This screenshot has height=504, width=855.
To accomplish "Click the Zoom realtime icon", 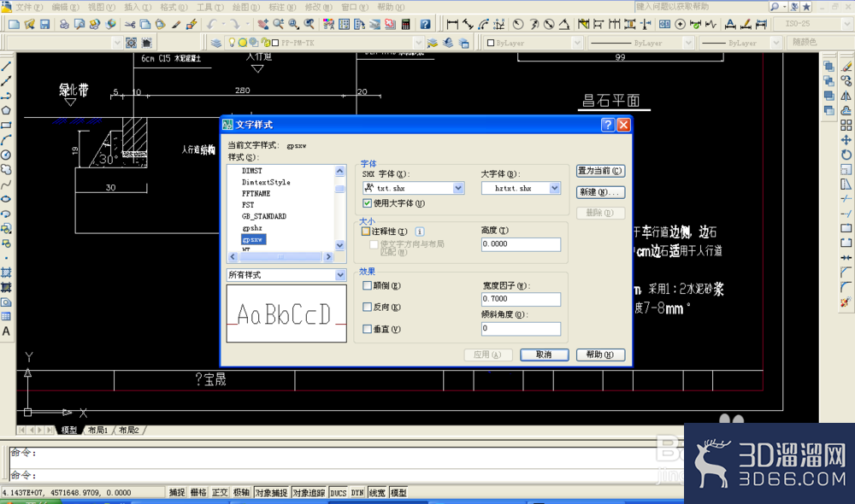I will point(279,24).
